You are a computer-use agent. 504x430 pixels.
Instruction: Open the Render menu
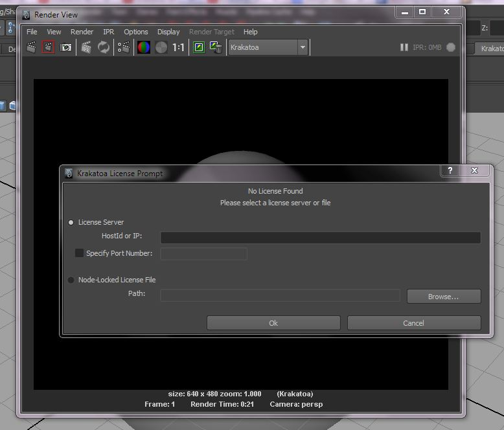[82, 32]
